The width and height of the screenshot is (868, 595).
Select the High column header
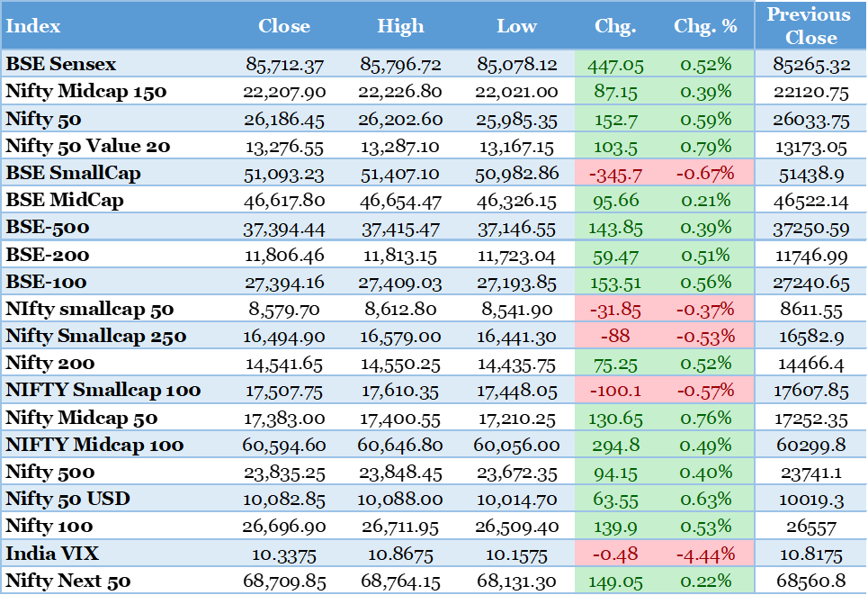(x=400, y=26)
